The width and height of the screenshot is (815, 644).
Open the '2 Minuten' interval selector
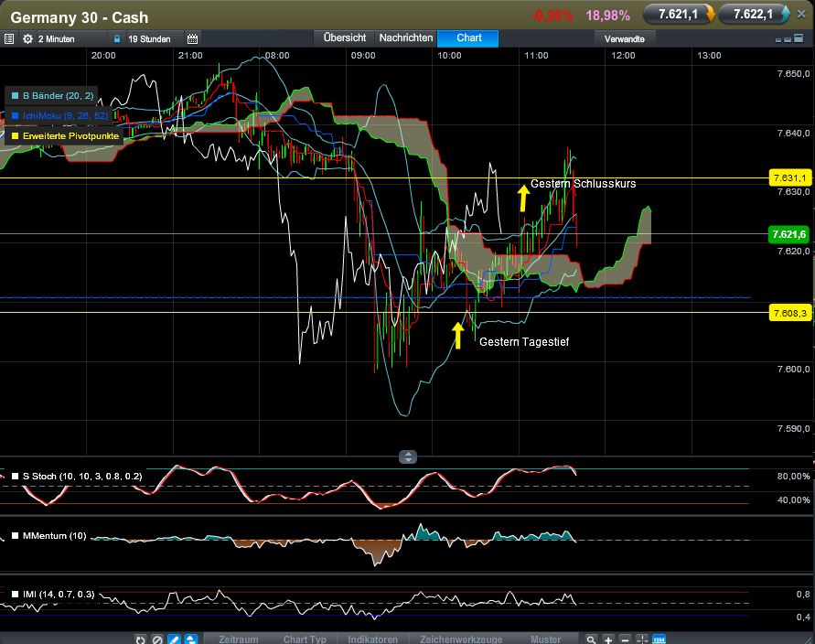(56, 39)
